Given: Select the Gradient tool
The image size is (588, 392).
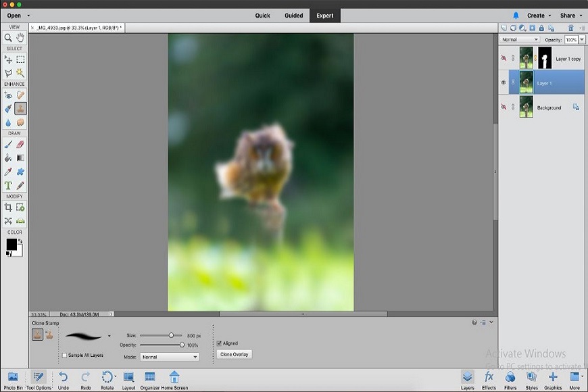Looking at the screenshot, I should tap(20, 158).
